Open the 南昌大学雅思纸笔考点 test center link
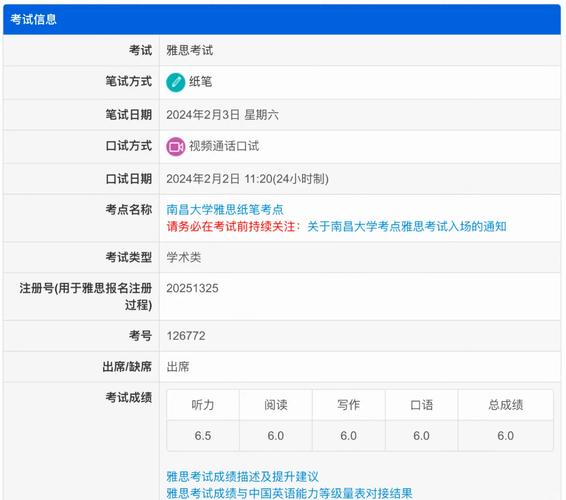The height and width of the screenshot is (500, 566). coord(225,210)
